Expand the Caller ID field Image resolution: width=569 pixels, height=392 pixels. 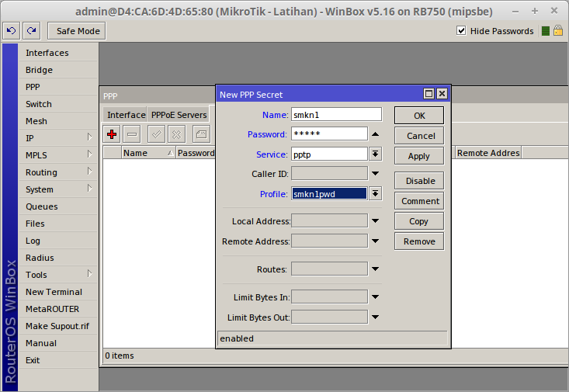375,174
